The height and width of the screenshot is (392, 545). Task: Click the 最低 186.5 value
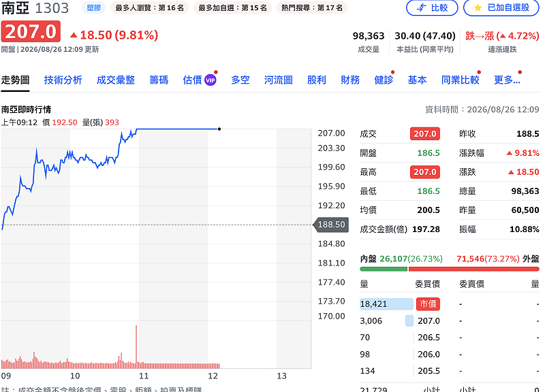click(x=429, y=191)
